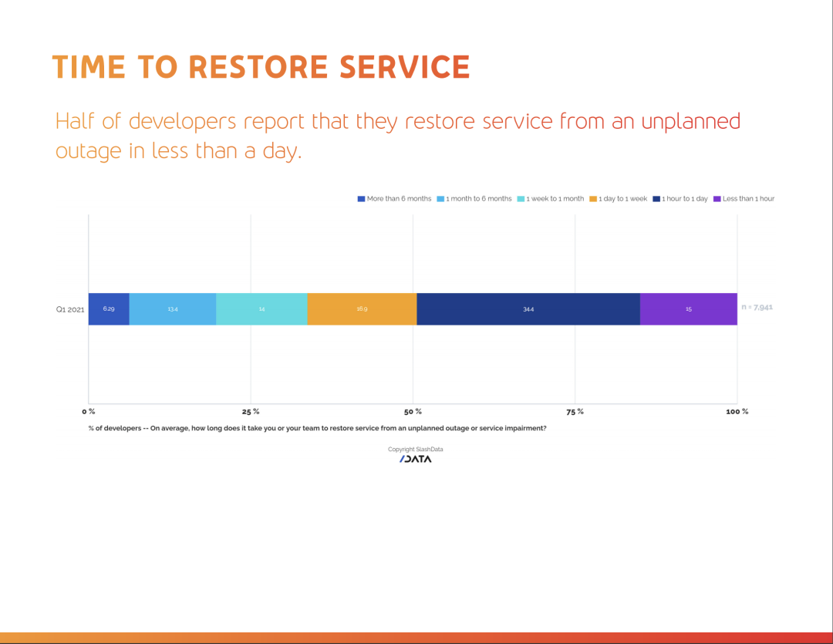Image resolution: width=833 pixels, height=644 pixels.
Task: Click the 100 % axis tick label
Action: [x=737, y=412]
